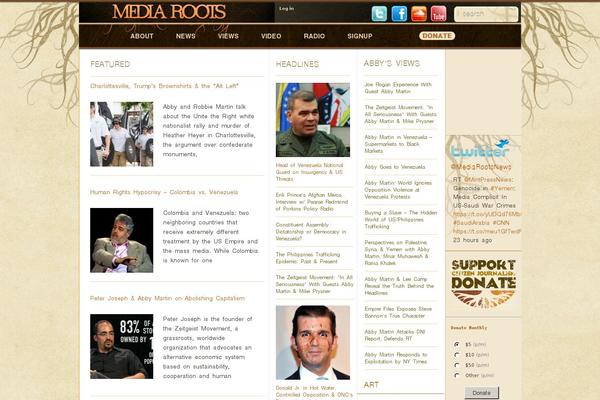Viewport: 600px width, 400px height.
Task: Open the Colombia vs Venezuela article thumbnail
Action: [x=122, y=240]
